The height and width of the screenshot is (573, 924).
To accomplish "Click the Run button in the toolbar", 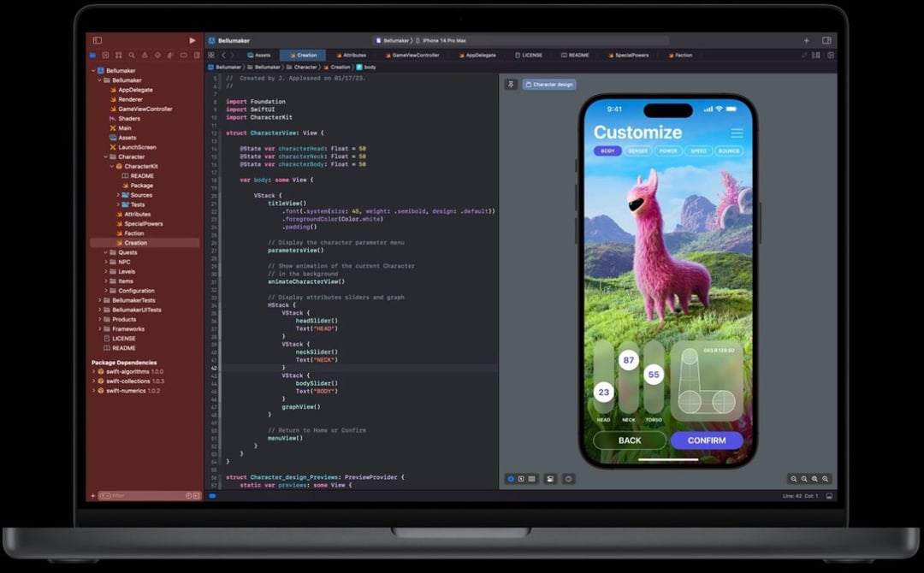I will pyautogui.click(x=191, y=39).
